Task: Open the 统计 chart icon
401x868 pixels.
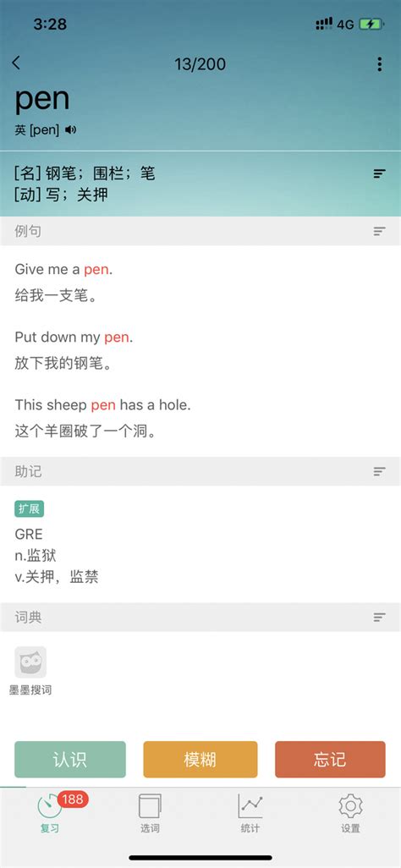Action: point(250,806)
